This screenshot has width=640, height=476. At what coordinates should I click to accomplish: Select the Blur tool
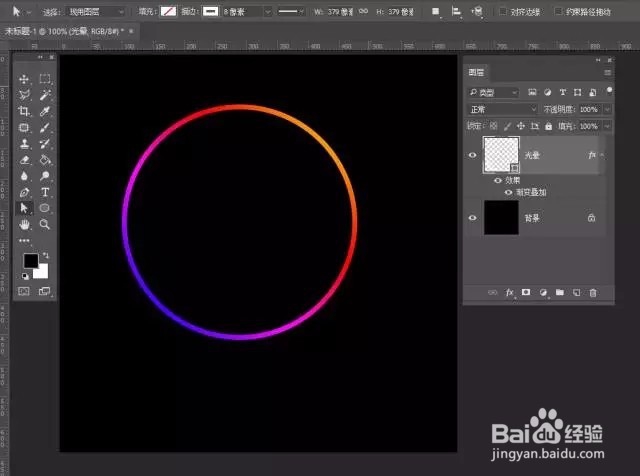pos(24,176)
